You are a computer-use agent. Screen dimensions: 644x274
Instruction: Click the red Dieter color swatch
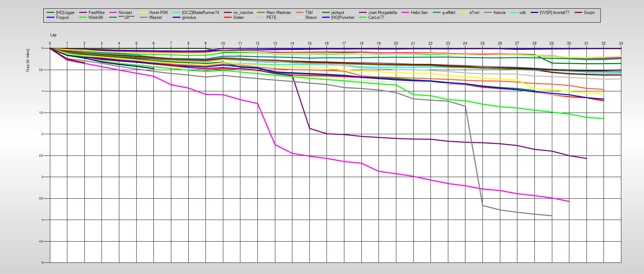coord(228,17)
